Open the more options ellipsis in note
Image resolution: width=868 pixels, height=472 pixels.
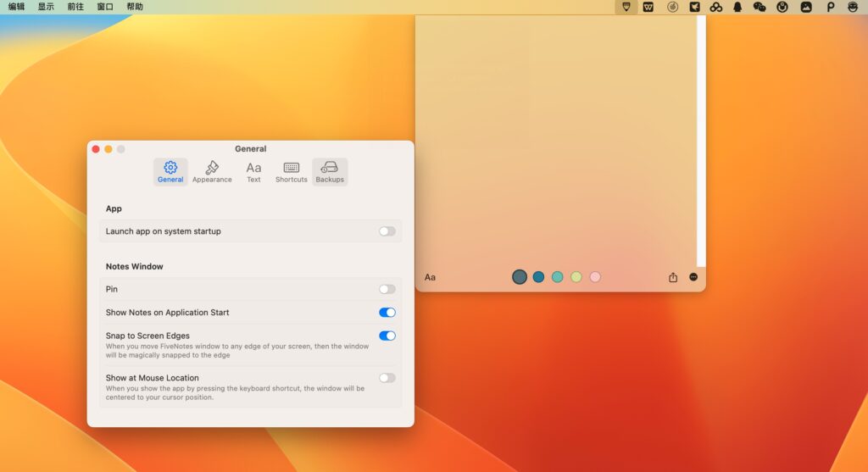coord(693,276)
